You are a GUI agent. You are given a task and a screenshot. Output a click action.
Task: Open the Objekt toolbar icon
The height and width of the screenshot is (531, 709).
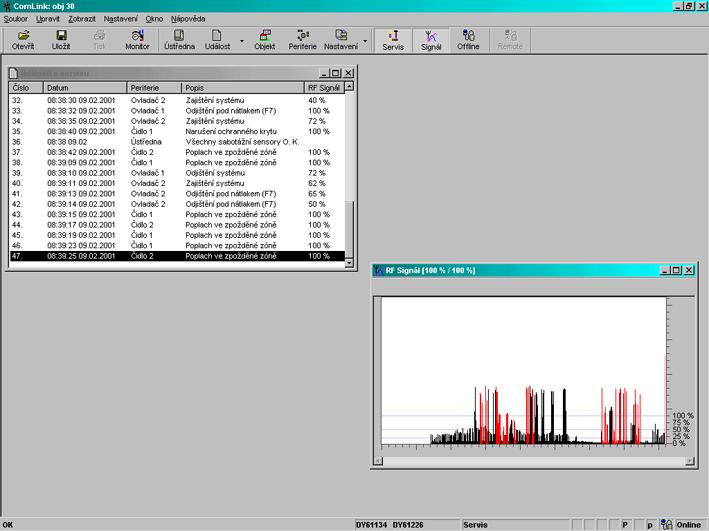point(265,40)
